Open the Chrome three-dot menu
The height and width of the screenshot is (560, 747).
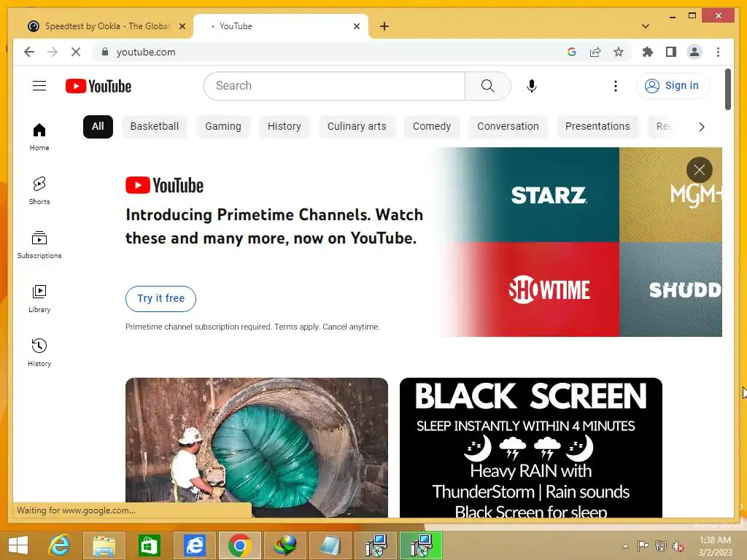(x=718, y=52)
